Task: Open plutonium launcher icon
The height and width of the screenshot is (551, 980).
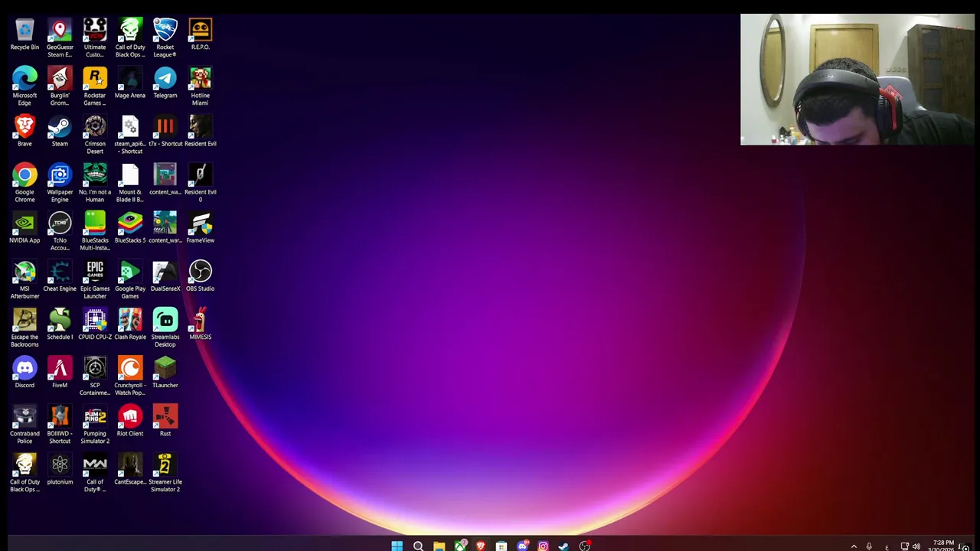Action: (60, 469)
